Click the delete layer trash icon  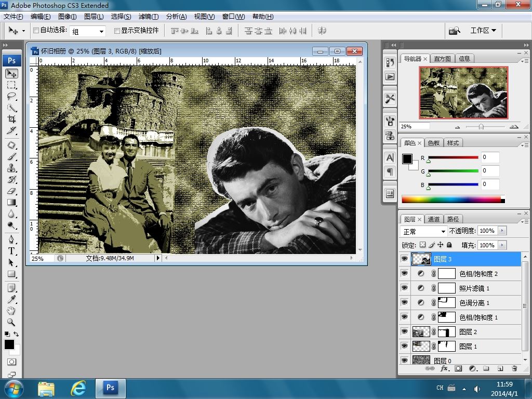click(x=514, y=368)
